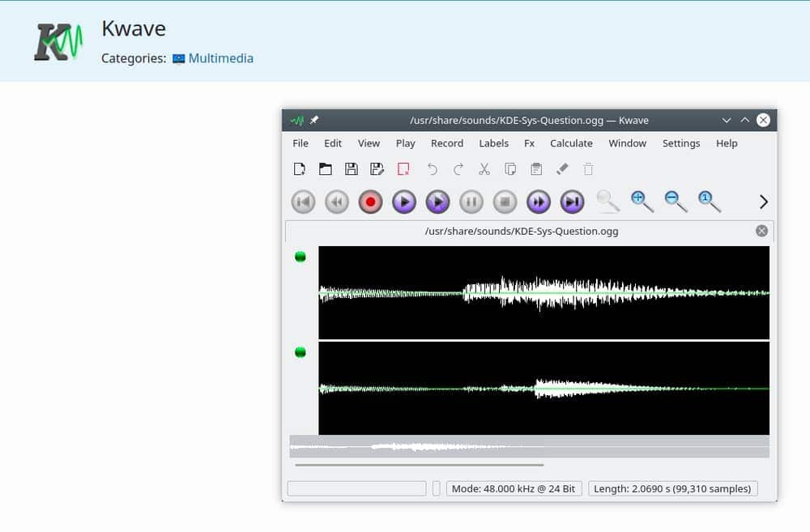Click the Copy icon in toolbar
This screenshot has height=532, width=810.
510,169
